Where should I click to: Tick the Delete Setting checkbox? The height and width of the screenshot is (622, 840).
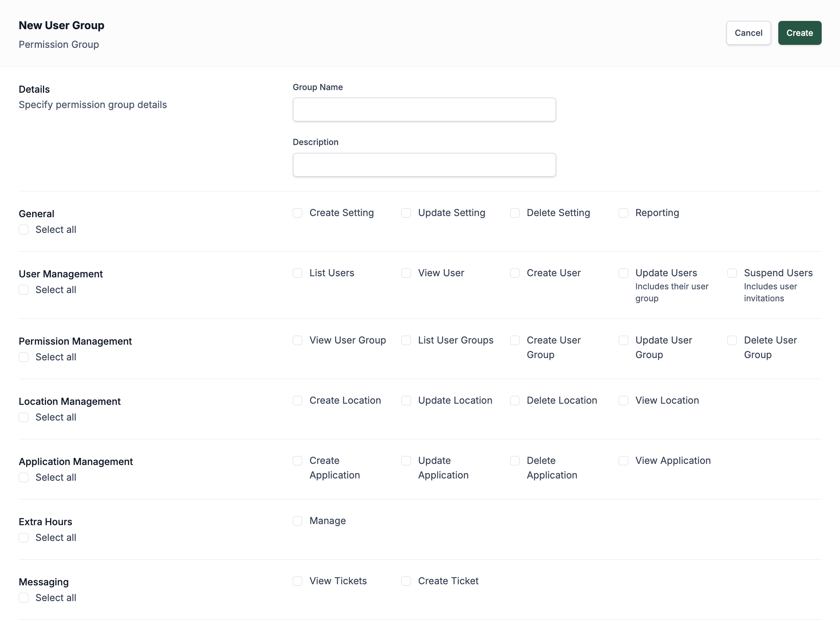pyautogui.click(x=515, y=213)
